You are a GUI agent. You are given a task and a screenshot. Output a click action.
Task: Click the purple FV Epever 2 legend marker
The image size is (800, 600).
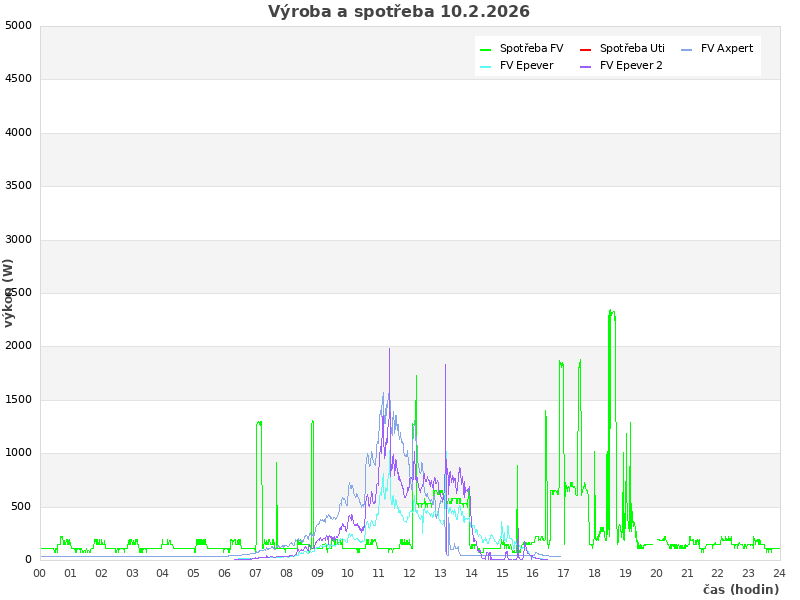[585, 66]
